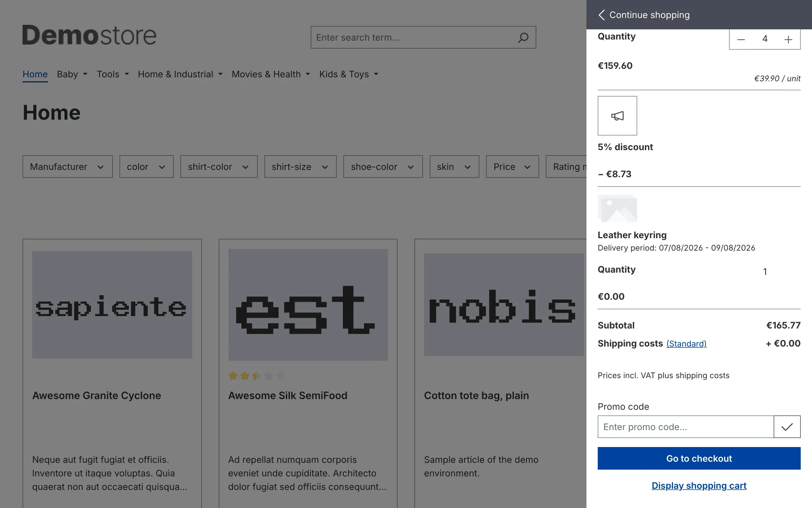Viewport: 812px width, 508px height.
Task: Open Cotton tote bag, plain title
Action: [x=476, y=395]
